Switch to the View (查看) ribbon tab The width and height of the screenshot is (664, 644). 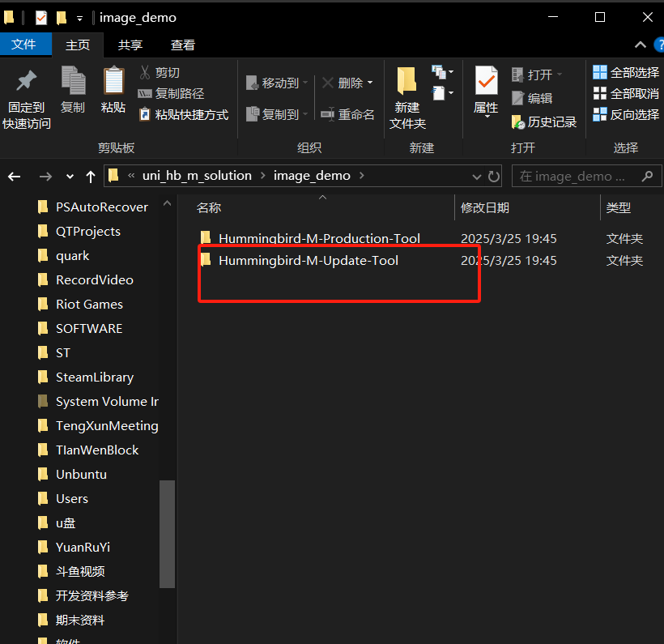click(x=182, y=45)
